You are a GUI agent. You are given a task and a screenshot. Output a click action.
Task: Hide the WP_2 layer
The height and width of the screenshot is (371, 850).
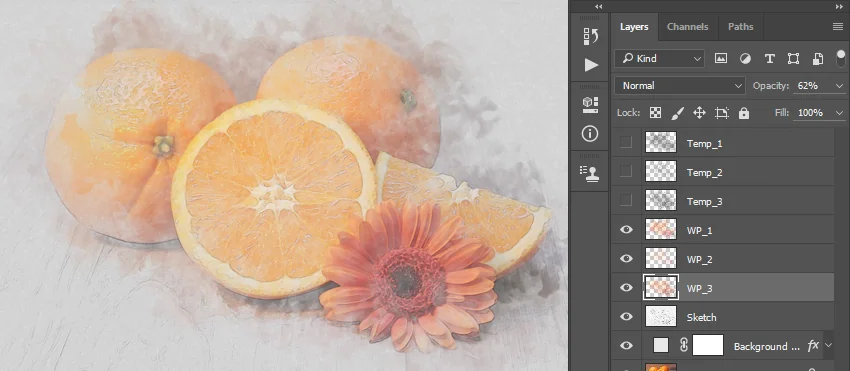(626, 258)
